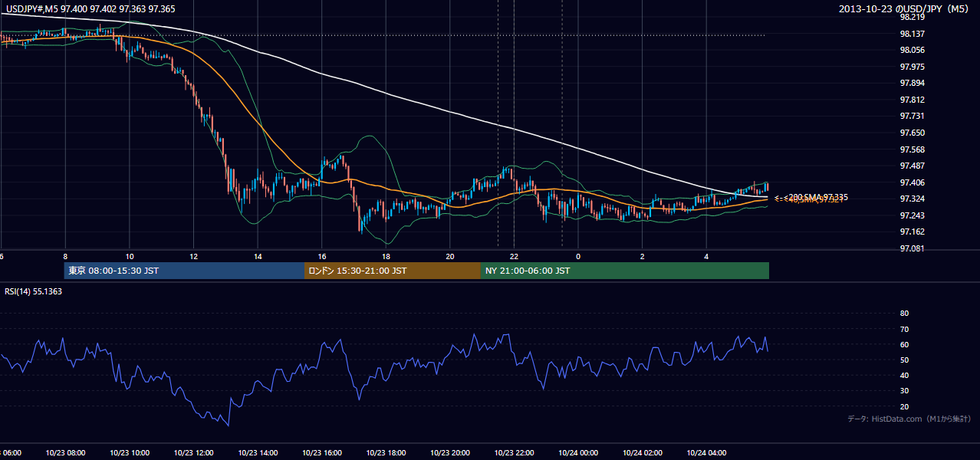Click the 10/24 00:00 time axis label
Screen dimensions: 980x460
(578, 453)
